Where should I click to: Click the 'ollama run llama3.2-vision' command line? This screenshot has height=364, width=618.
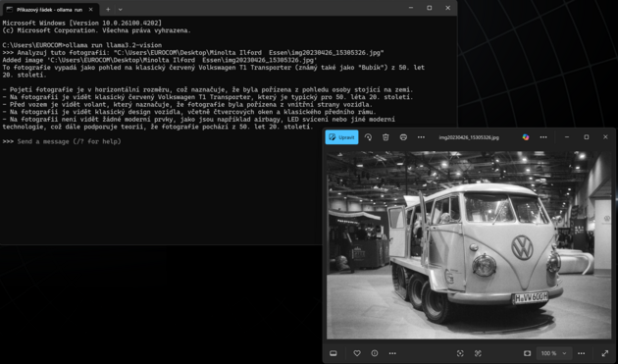point(82,45)
